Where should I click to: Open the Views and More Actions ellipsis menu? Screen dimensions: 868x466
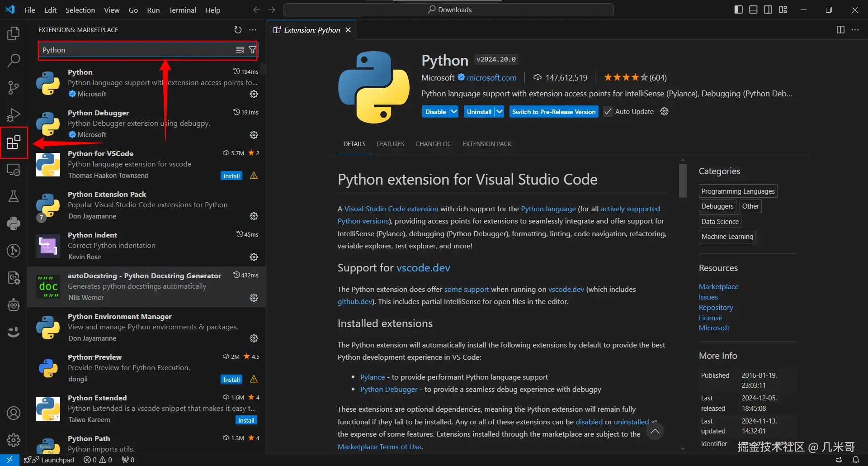pos(253,30)
